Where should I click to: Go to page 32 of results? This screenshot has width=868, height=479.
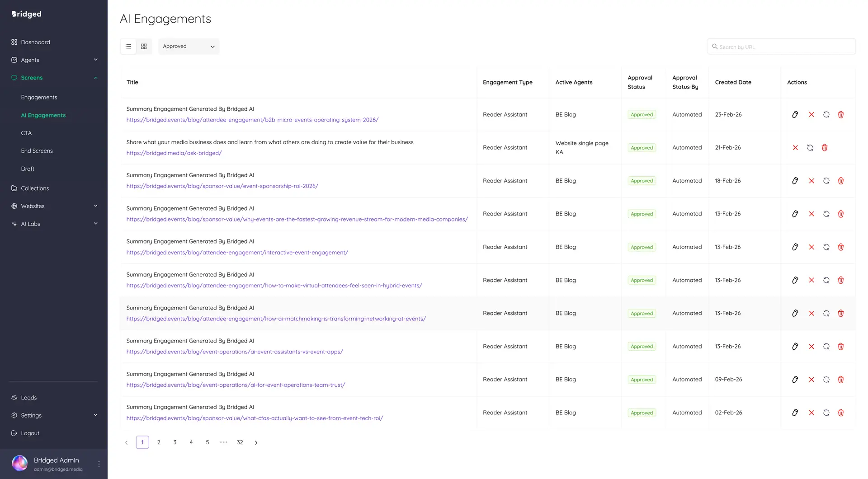point(240,442)
